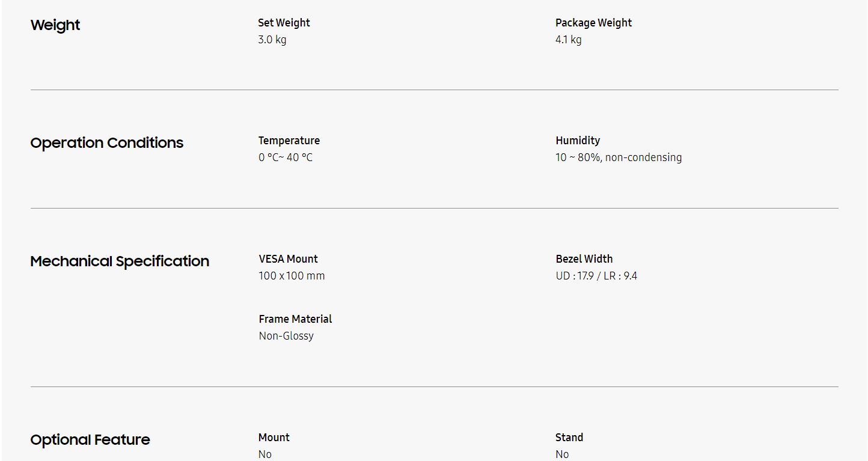Click the Stand label under Optional Feature
Screen dimensions: 868x461
coord(569,438)
